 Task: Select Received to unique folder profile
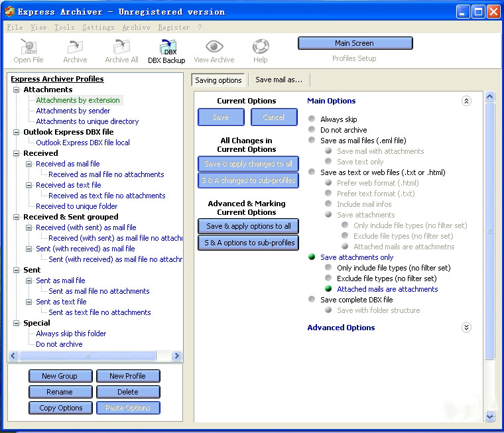pos(76,206)
